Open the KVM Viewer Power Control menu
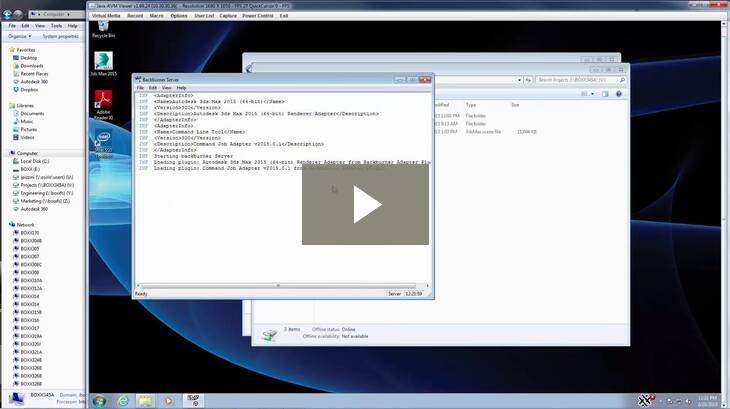The height and width of the screenshot is (409, 730). (258, 16)
